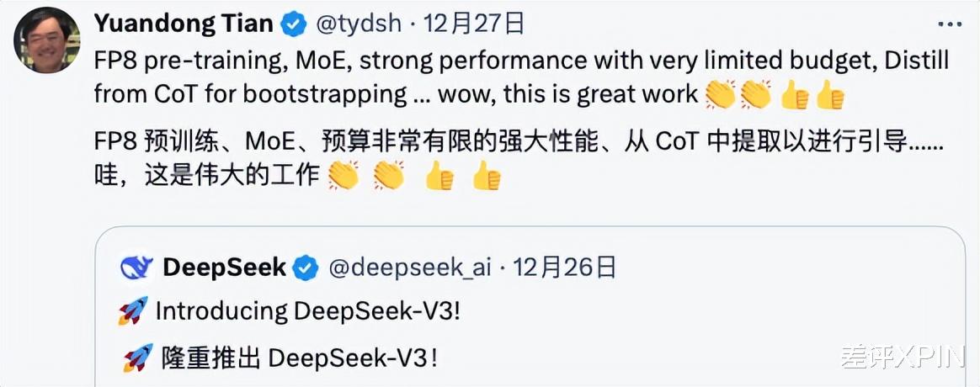980x387 pixels.
Task: Click the "Introducing DeepSeek-V3!" text
Action: click(308, 311)
